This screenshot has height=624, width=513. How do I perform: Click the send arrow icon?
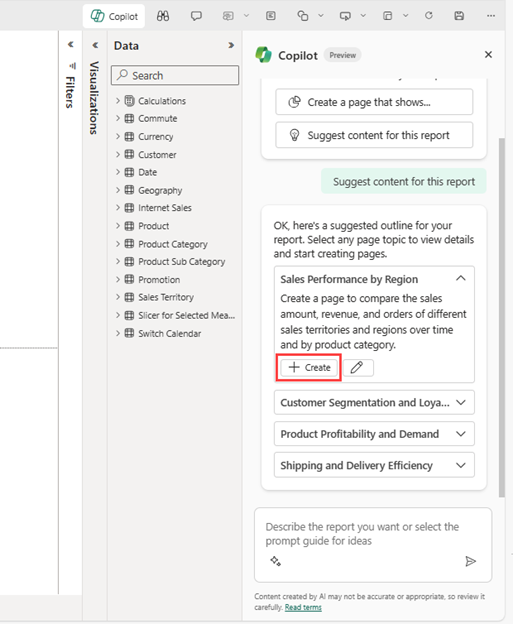470,561
